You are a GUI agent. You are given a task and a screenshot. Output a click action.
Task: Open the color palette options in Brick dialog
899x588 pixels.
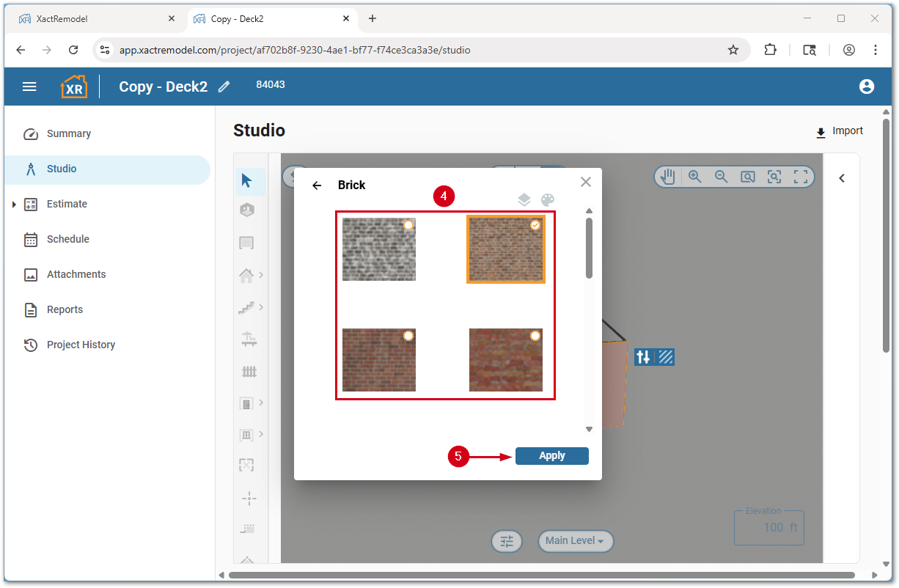[548, 199]
